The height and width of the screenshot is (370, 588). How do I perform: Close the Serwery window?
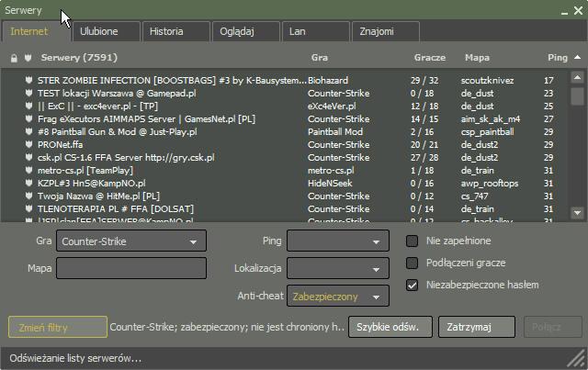pyautogui.click(x=578, y=11)
